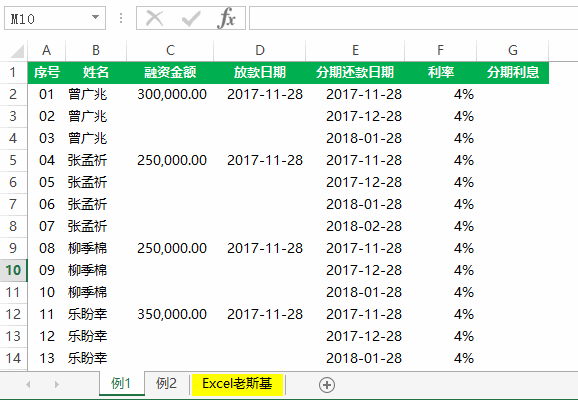Switch to the 例2 sheet tab
578x400 pixels.
tap(166, 384)
